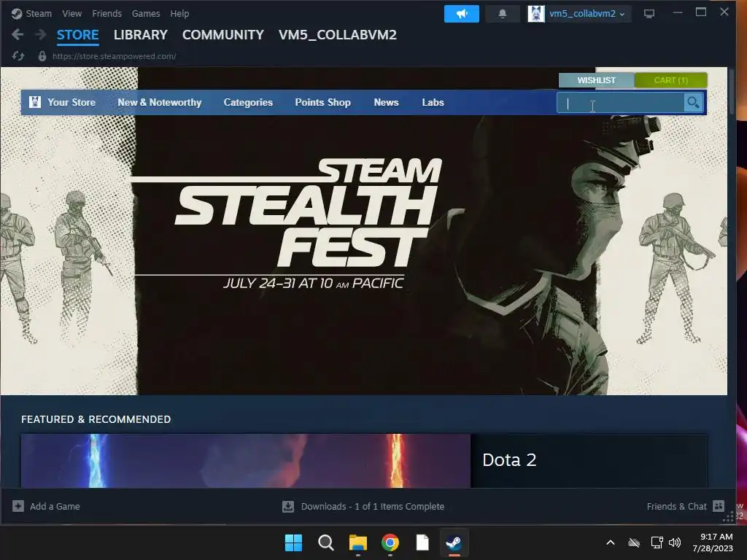Click the plus icon for Add a Game
Image resolution: width=747 pixels, height=560 pixels.
pyautogui.click(x=18, y=506)
